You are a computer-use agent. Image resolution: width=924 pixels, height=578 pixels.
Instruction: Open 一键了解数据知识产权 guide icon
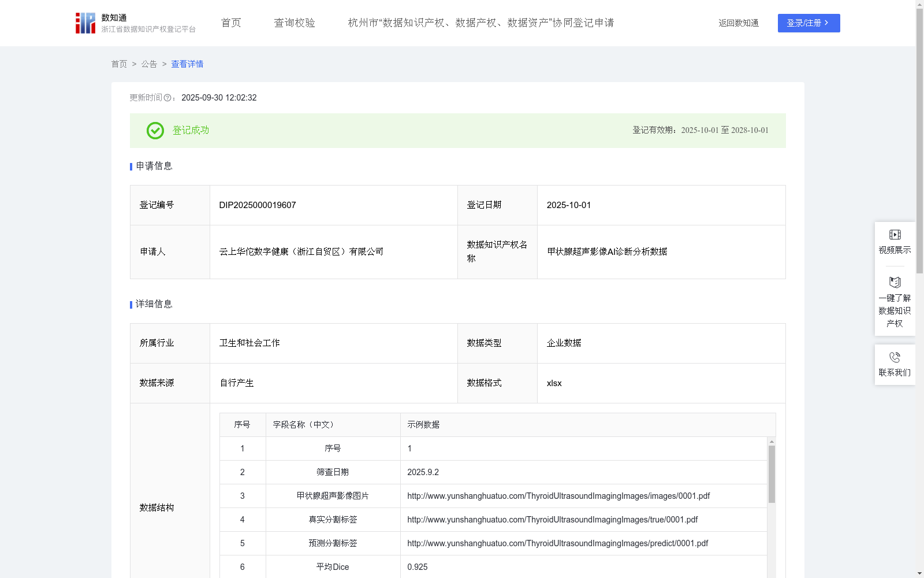(x=895, y=283)
